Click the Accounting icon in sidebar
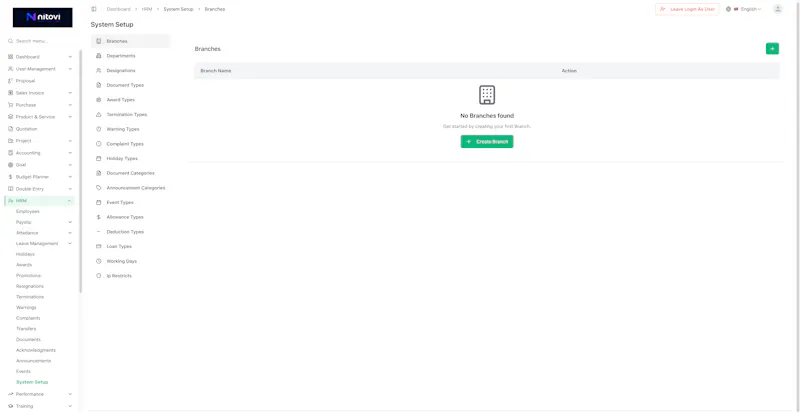 [x=10, y=153]
